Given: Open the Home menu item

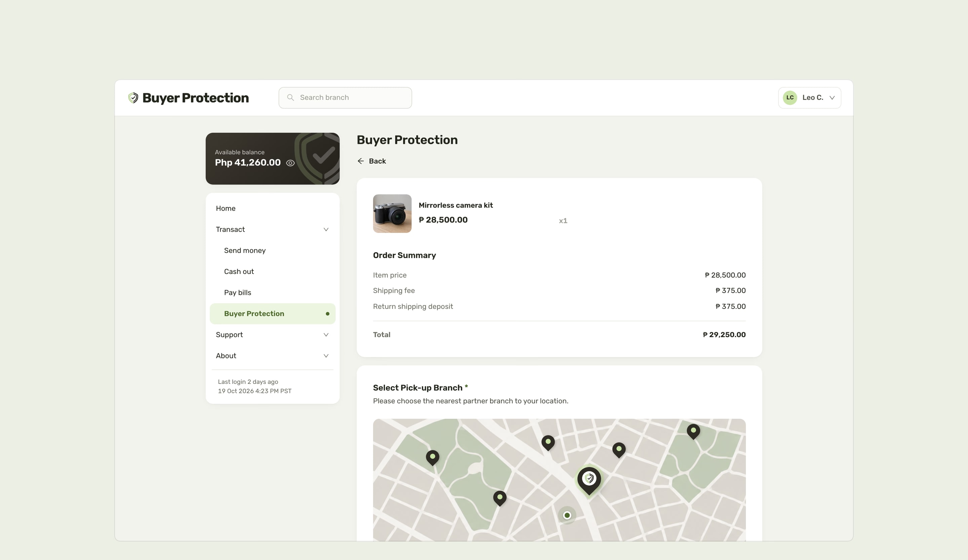Looking at the screenshot, I should (272, 208).
